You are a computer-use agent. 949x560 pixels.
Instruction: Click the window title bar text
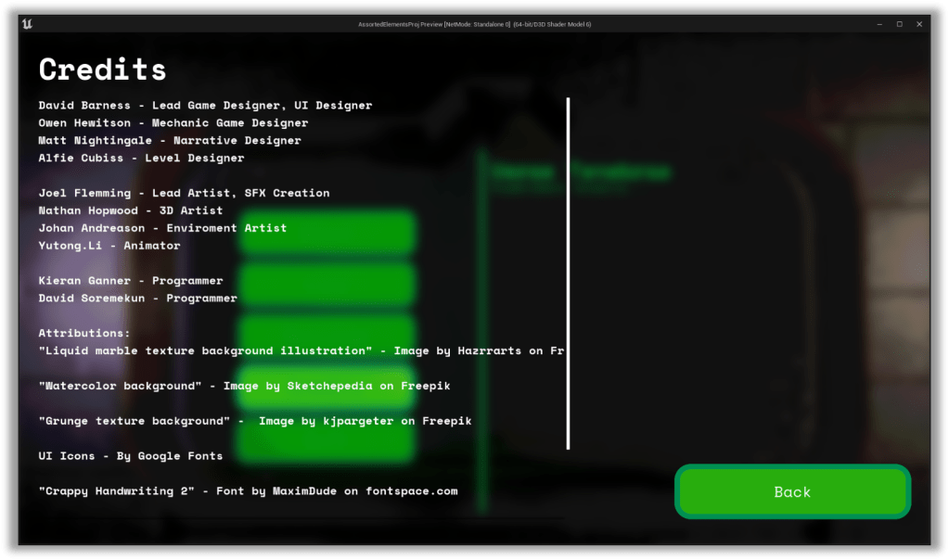[x=474, y=23]
